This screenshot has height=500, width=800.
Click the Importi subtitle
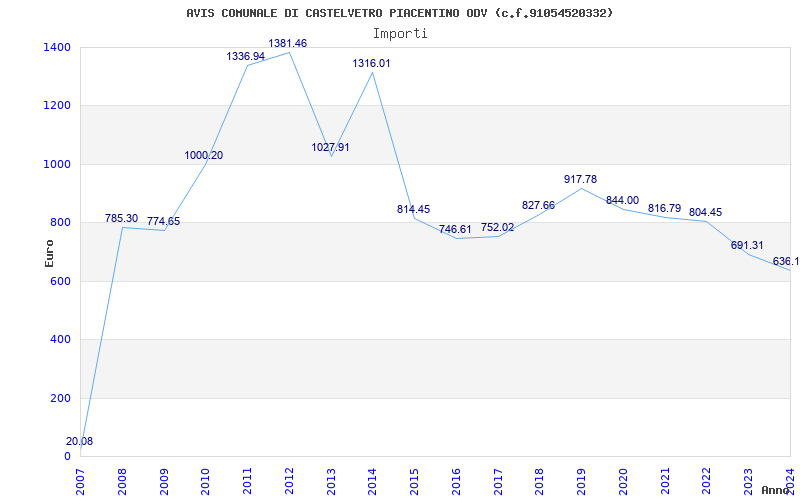pos(400,34)
